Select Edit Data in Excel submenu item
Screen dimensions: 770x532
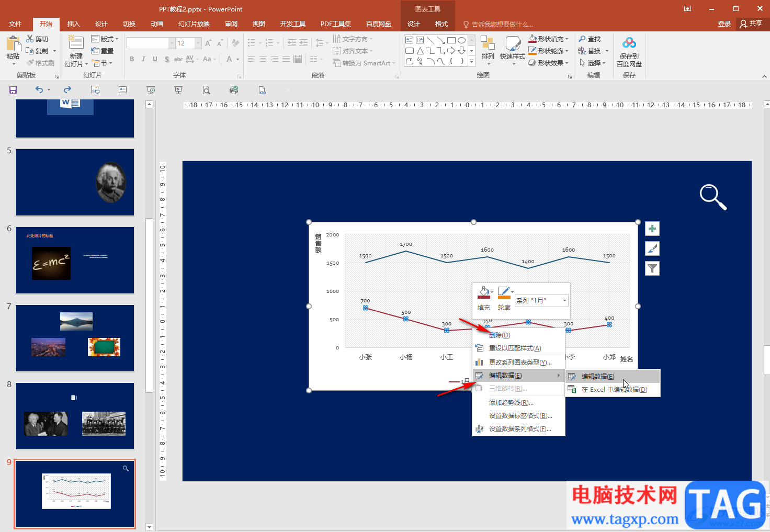[613, 390]
